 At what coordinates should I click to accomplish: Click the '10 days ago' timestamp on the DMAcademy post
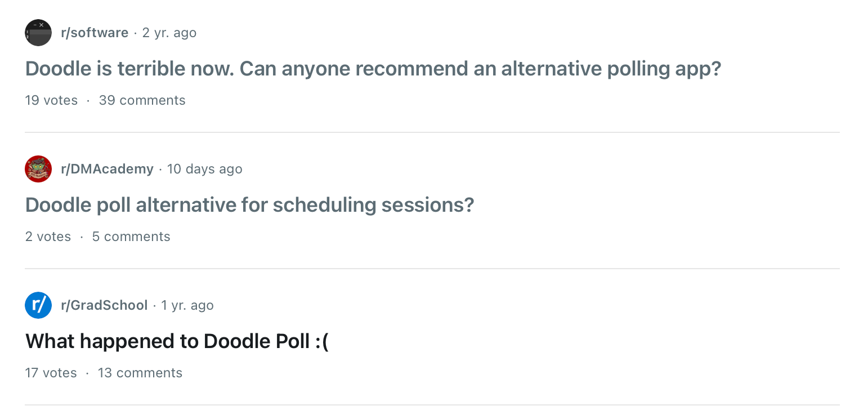204,168
